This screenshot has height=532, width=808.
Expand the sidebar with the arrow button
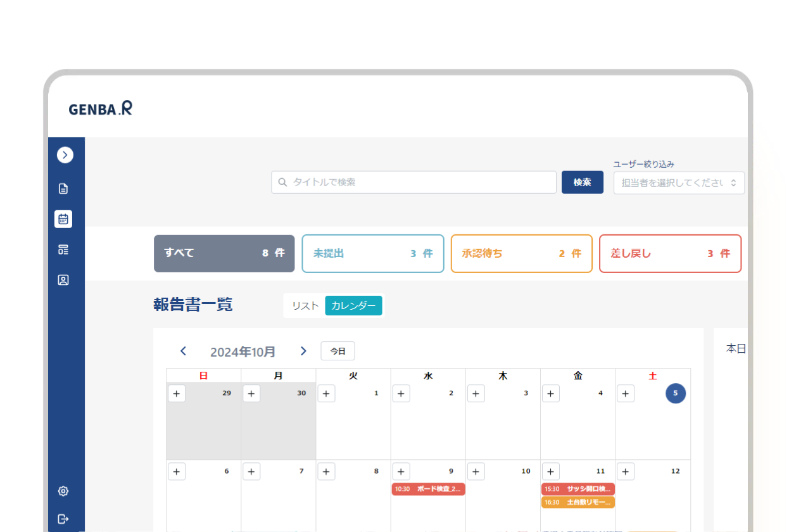(x=65, y=155)
